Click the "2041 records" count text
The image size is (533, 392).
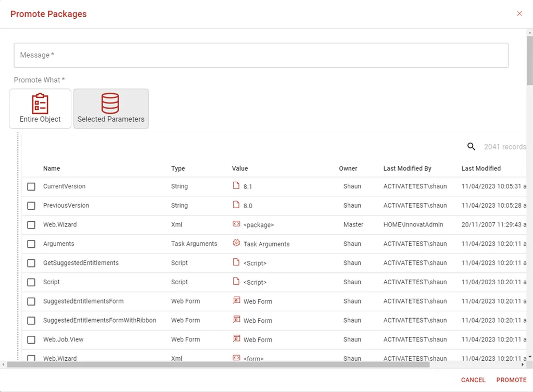point(505,146)
